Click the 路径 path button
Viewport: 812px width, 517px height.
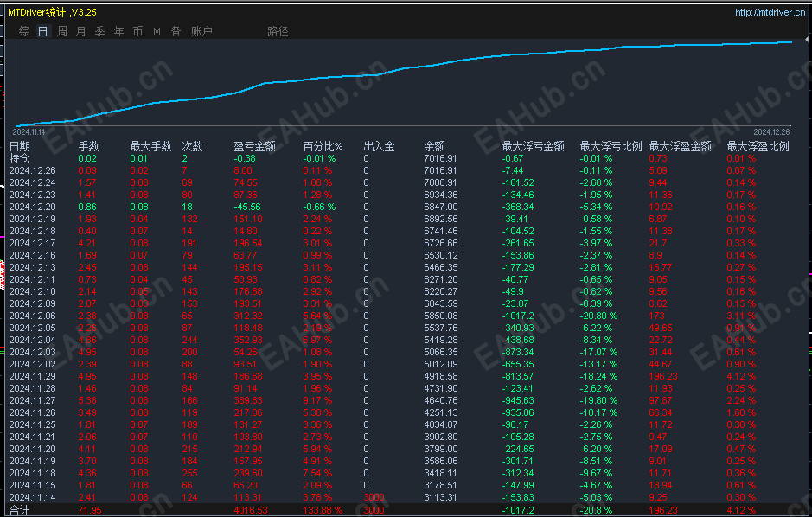click(278, 32)
